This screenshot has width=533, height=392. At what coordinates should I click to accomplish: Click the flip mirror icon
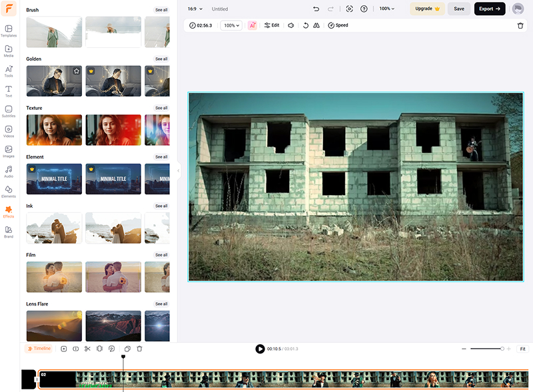pyautogui.click(x=316, y=25)
